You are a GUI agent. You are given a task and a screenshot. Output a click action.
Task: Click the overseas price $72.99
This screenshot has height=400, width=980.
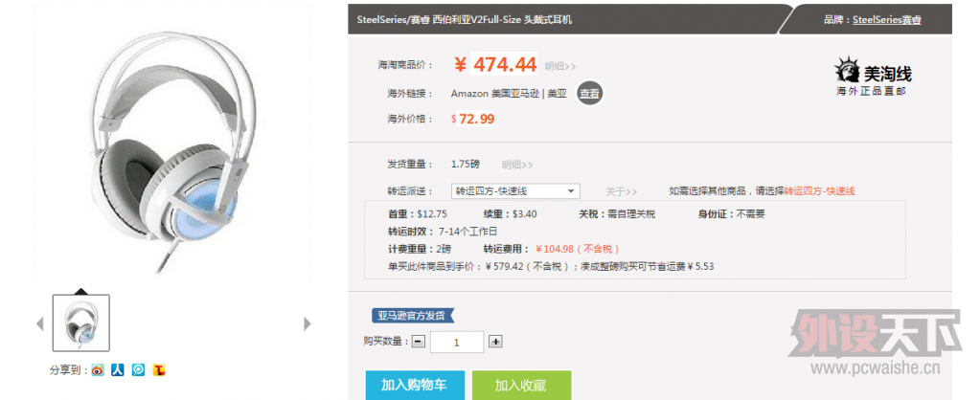coord(473,119)
